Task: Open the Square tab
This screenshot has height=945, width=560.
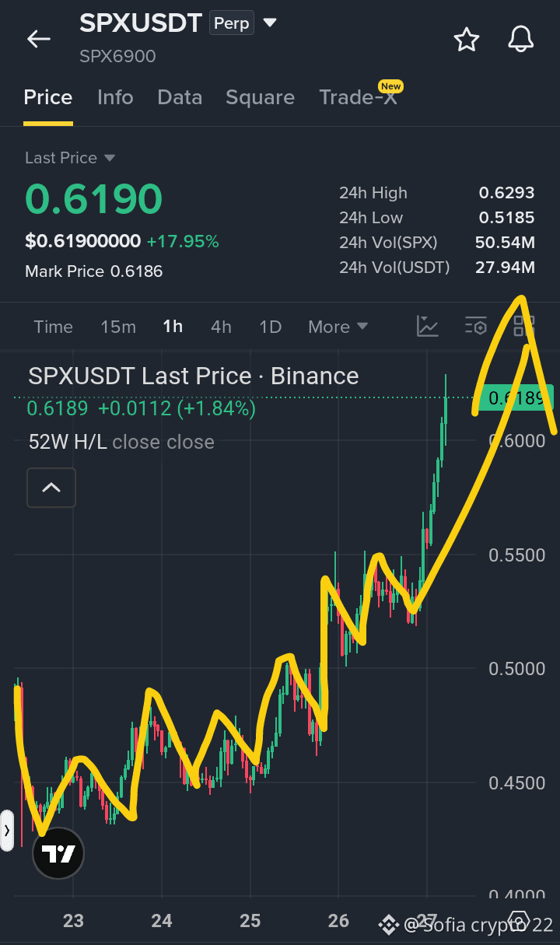Action: [x=260, y=97]
